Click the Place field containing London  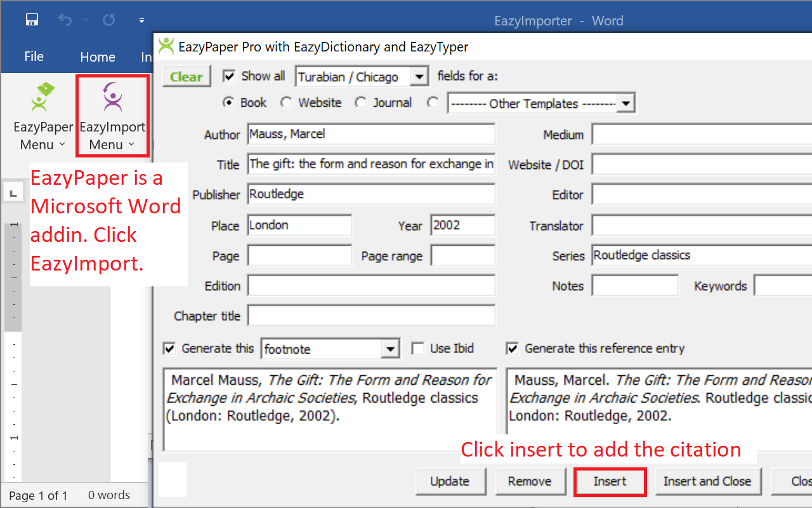tap(299, 225)
